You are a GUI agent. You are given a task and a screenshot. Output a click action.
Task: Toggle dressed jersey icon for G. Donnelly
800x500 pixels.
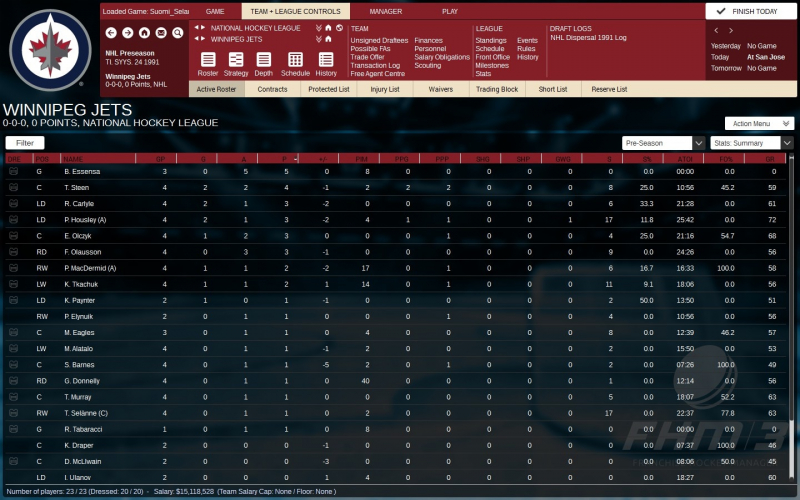pyautogui.click(x=14, y=381)
